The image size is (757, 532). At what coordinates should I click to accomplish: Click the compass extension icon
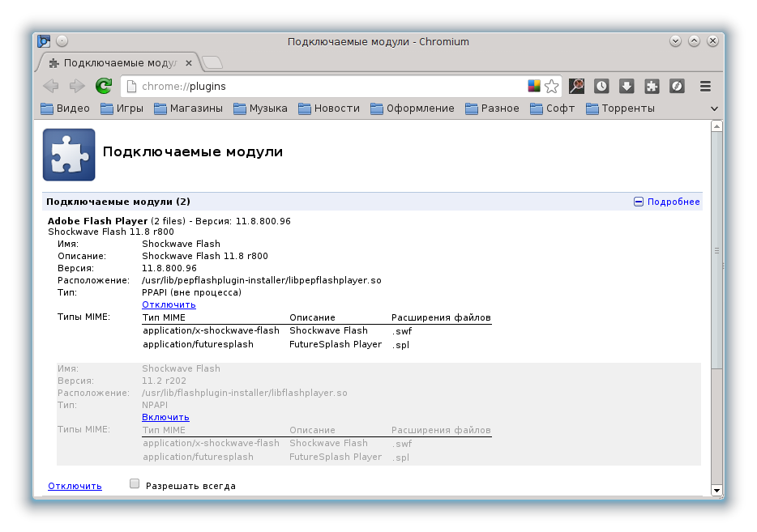(x=677, y=87)
